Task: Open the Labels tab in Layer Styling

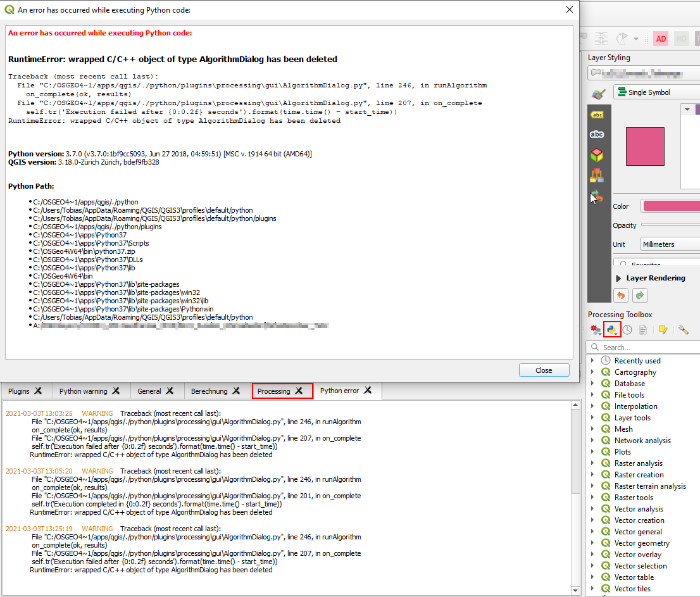Action: [597, 115]
